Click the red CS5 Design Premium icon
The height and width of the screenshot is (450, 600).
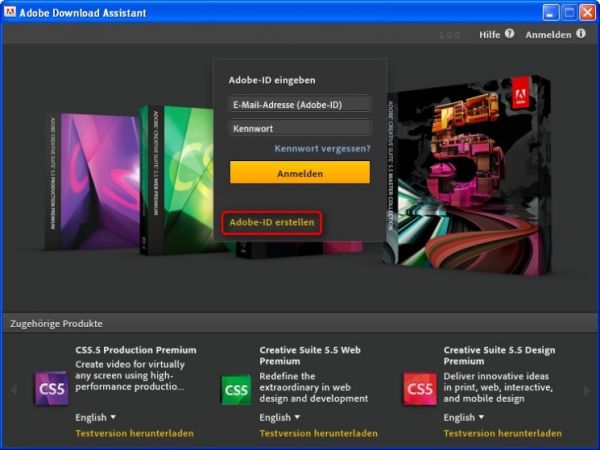pyautogui.click(x=420, y=389)
